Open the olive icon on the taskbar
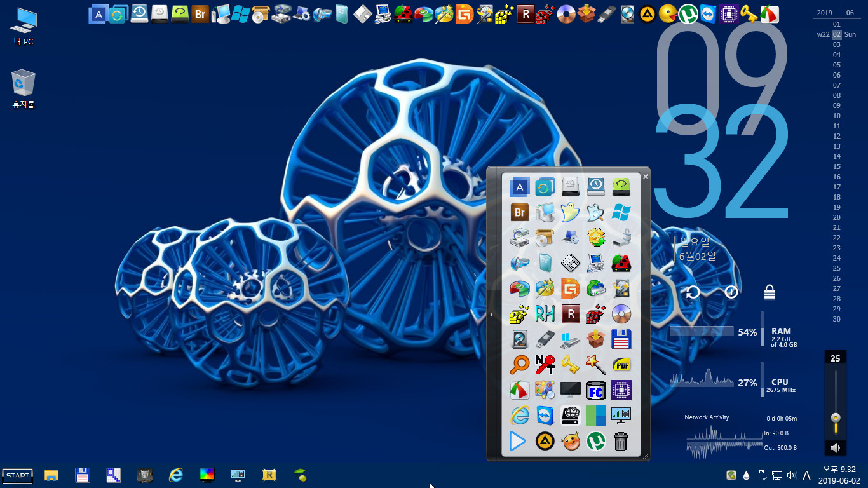 (301, 475)
